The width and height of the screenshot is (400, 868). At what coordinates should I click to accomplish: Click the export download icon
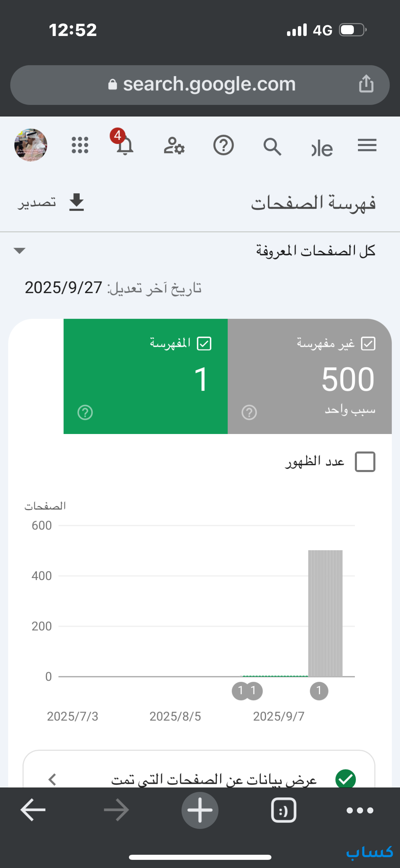[x=76, y=202]
